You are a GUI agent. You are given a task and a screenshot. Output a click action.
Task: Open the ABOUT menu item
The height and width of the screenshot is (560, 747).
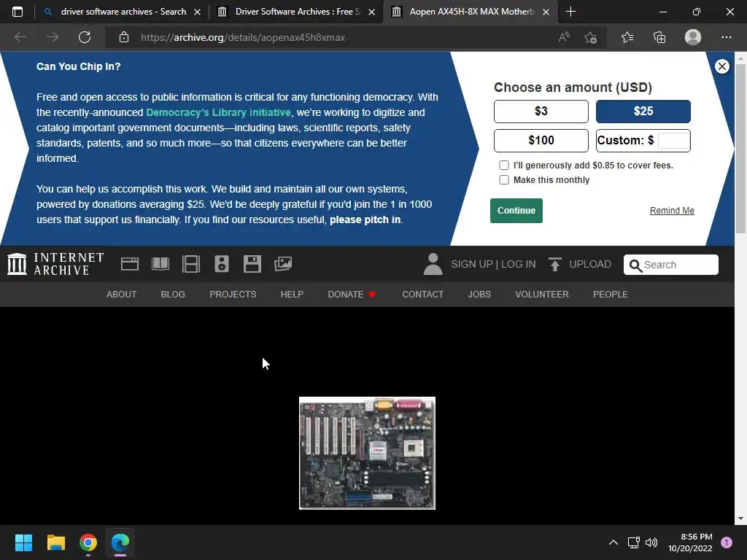122,295
